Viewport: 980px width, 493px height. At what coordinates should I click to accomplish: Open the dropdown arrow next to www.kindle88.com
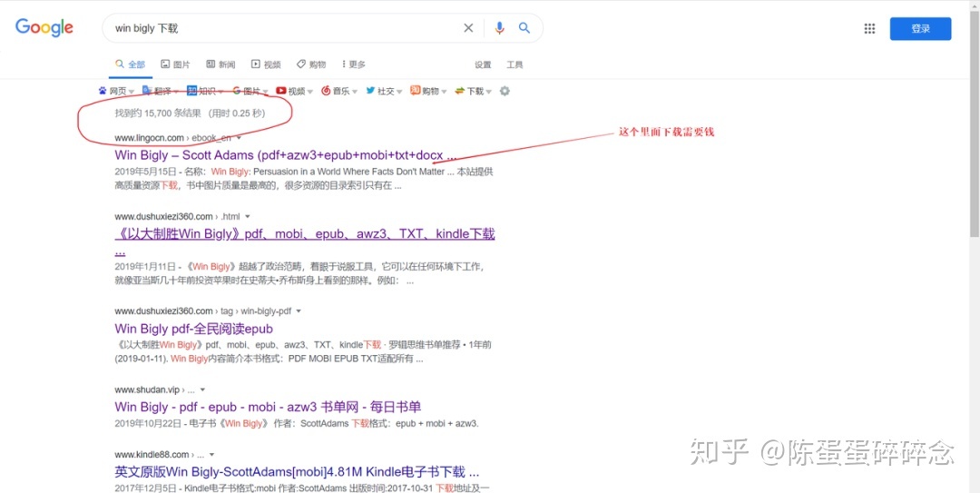click(x=211, y=455)
